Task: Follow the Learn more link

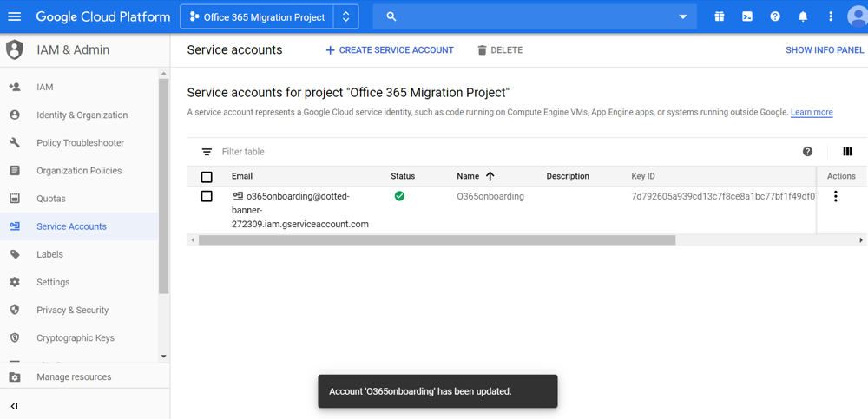Action: (x=812, y=113)
